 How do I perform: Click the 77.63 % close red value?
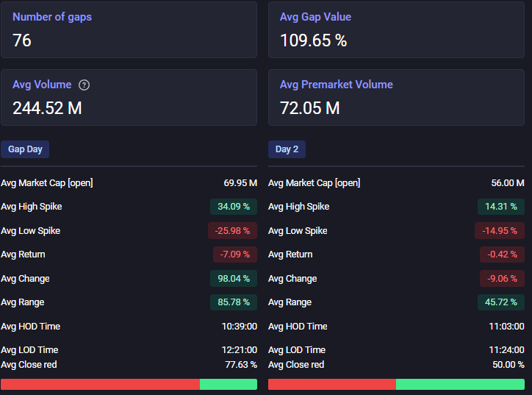241,365
